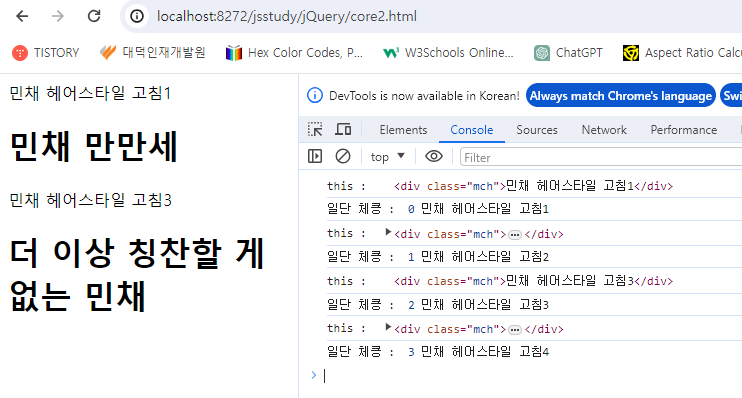Expand the fourth div.mch console entry
The image size is (742, 398).
pyautogui.click(x=388, y=327)
